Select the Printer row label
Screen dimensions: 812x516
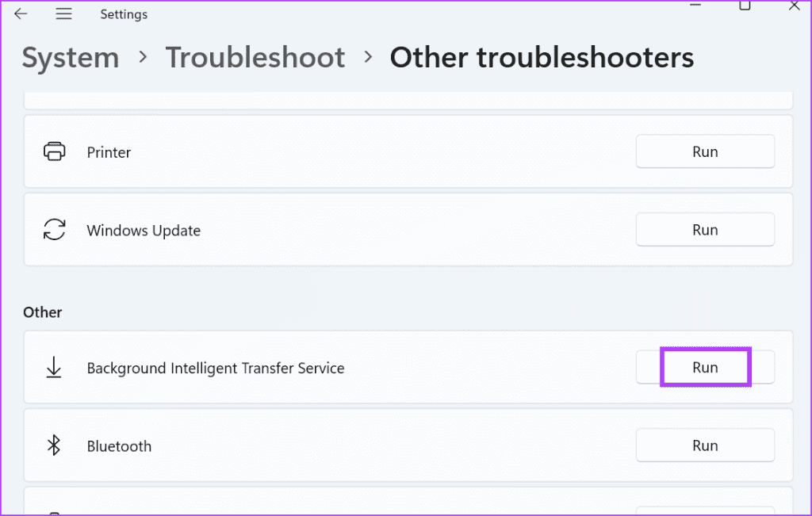click(x=109, y=152)
